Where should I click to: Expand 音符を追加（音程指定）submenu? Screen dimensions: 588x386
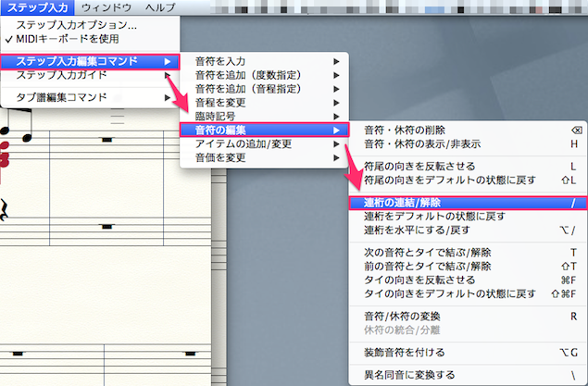(x=265, y=89)
